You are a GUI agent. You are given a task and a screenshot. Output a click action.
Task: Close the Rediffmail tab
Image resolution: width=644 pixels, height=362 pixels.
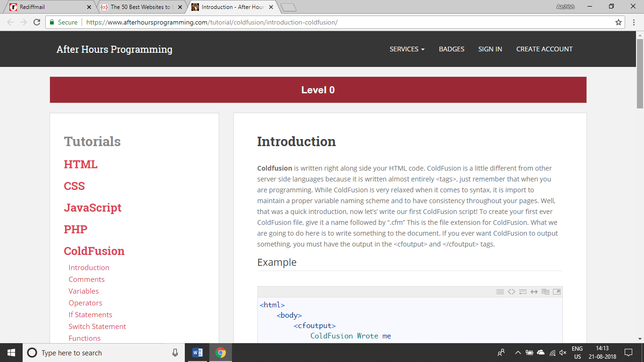[89, 7]
